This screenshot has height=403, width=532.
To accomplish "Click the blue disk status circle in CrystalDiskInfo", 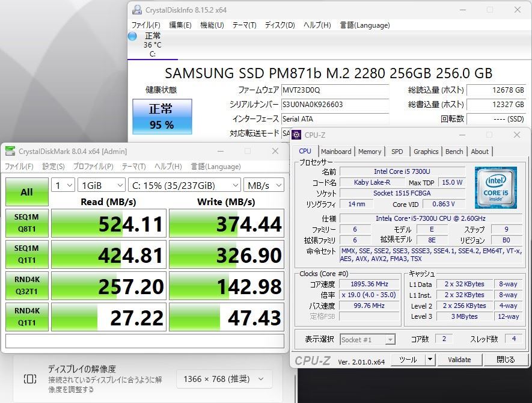I will (x=132, y=36).
